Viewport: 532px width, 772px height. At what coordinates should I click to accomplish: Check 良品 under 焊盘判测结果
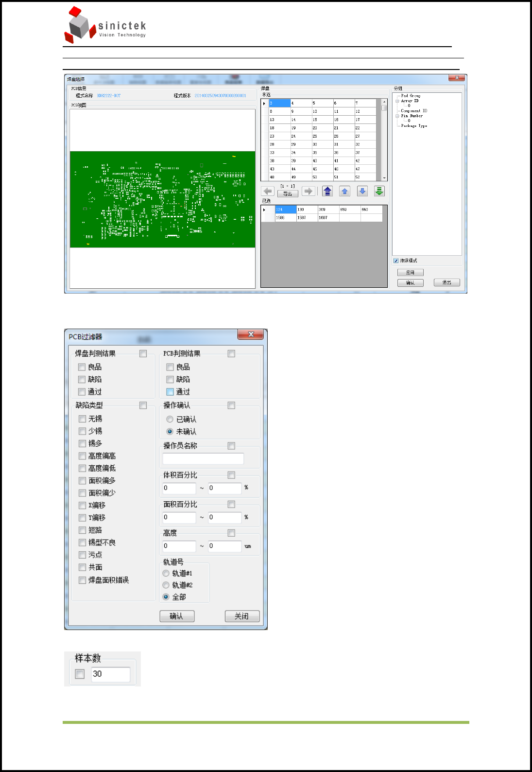[82, 367]
